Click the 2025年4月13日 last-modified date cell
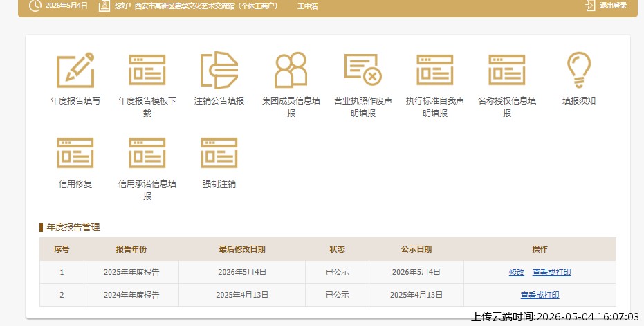This screenshot has width=644, height=326. click(242, 295)
